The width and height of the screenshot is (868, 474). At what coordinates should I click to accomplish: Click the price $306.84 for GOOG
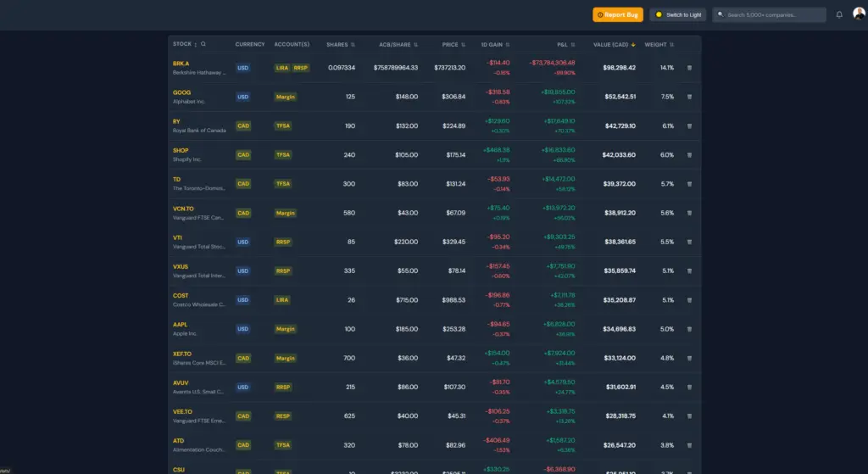tap(453, 97)
